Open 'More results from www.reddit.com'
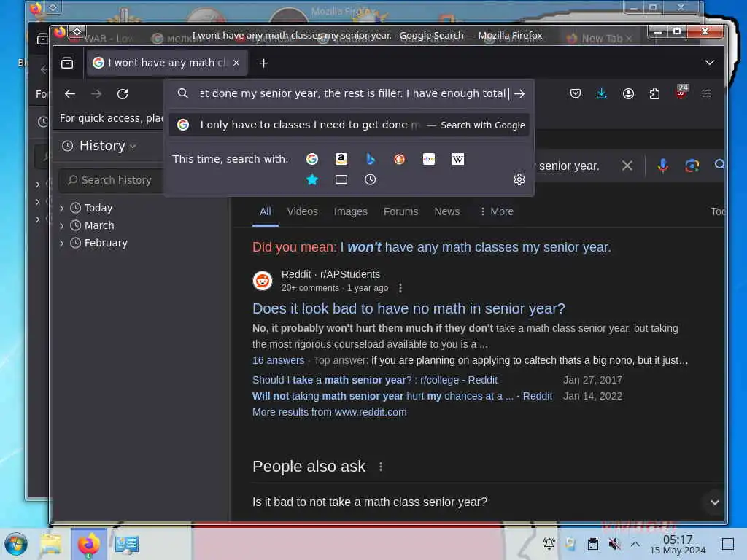 pos(329,413)
